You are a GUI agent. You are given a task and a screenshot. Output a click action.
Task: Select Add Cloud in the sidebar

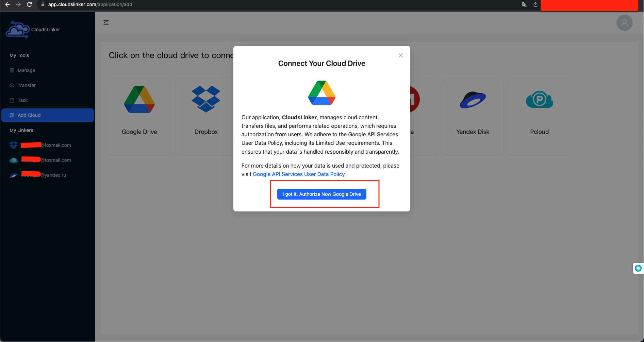pos(48,115)
